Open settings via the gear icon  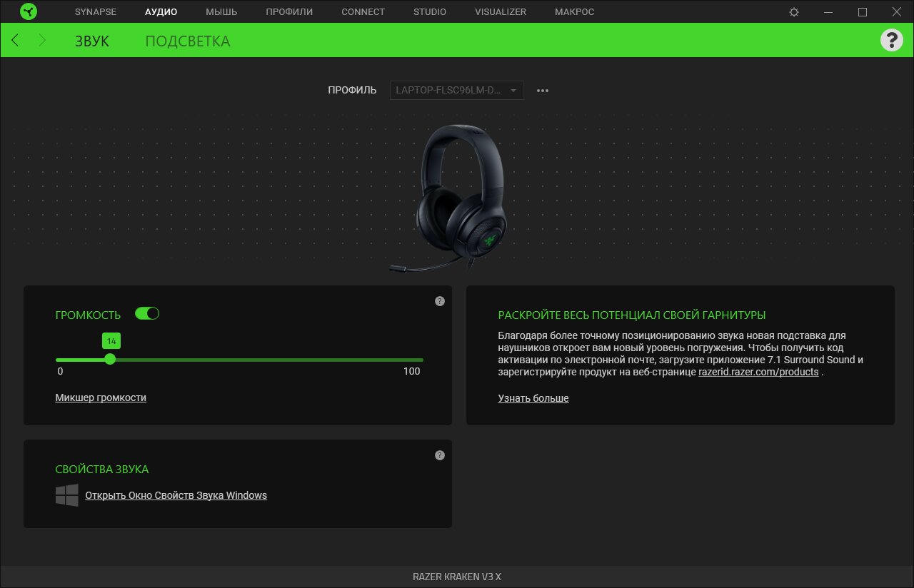pyautogui.click(x=794, y=12)
